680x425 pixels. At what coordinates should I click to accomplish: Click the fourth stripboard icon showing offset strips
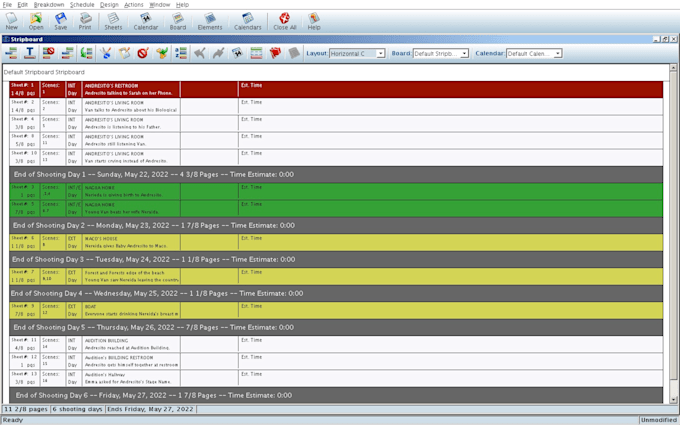tap(67, 53)
